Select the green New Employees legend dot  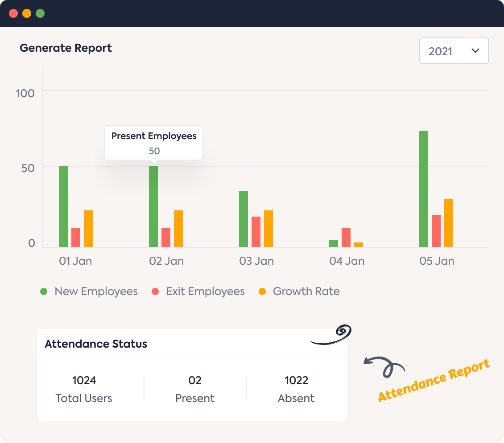pyautogui.click(x=44, y=291)
